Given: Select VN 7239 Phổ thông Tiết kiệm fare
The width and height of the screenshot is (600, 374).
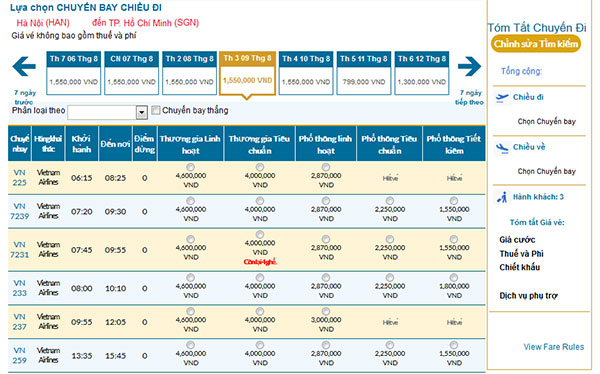Looking at the screenshot, I should pyautogui.click(x=454, y=201).
